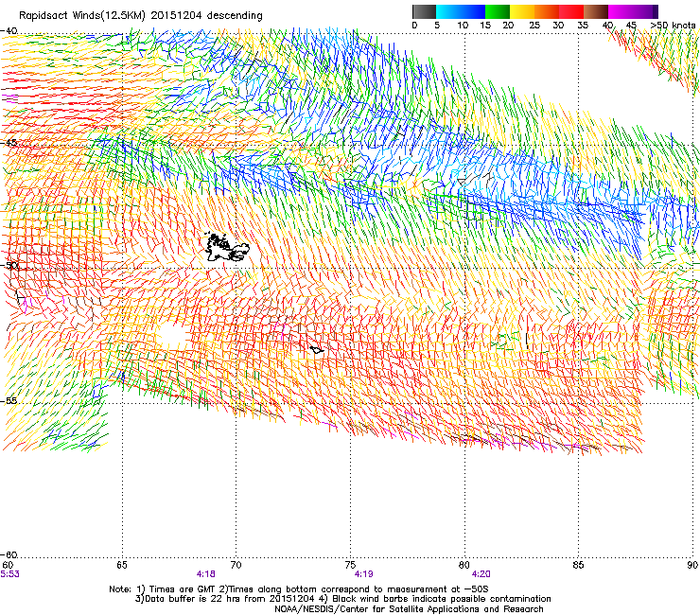Select the orange 25-30 knots legend segment
The height and width of the screenshot is (615, 700).
point(547,11)
